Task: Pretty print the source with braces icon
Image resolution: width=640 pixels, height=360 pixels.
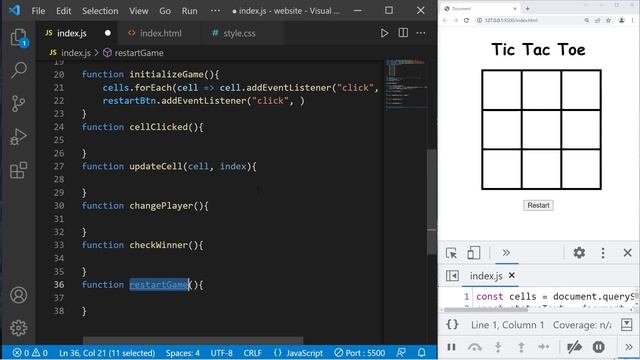Action: click(452, 325)
